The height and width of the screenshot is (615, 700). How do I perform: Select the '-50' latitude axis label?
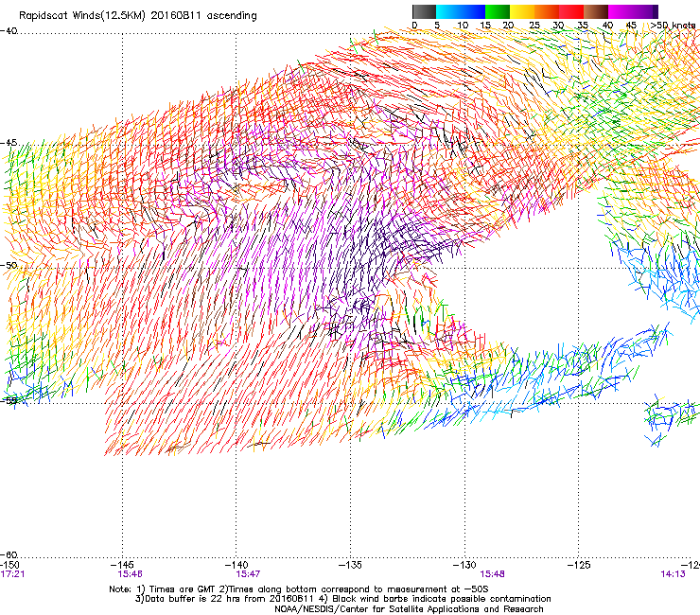[9, 265]
